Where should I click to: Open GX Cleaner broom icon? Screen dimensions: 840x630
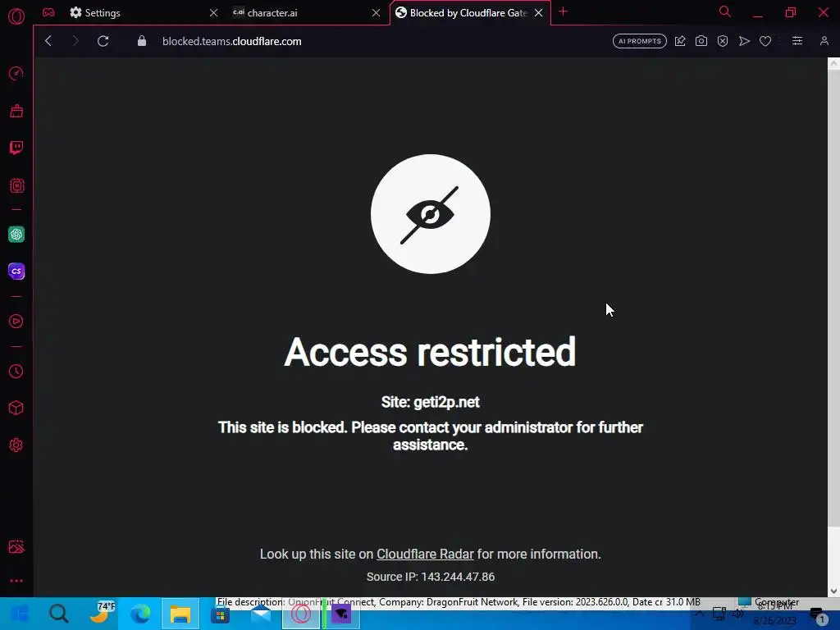[16, 111]
